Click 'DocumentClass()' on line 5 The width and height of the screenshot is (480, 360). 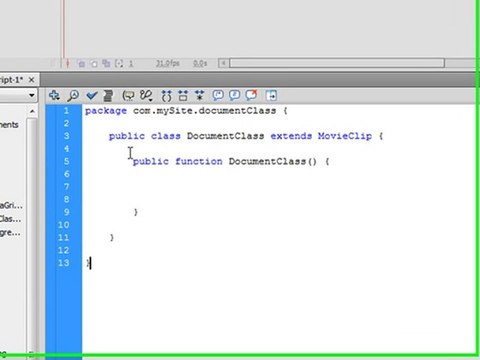[x=272, y=161]
